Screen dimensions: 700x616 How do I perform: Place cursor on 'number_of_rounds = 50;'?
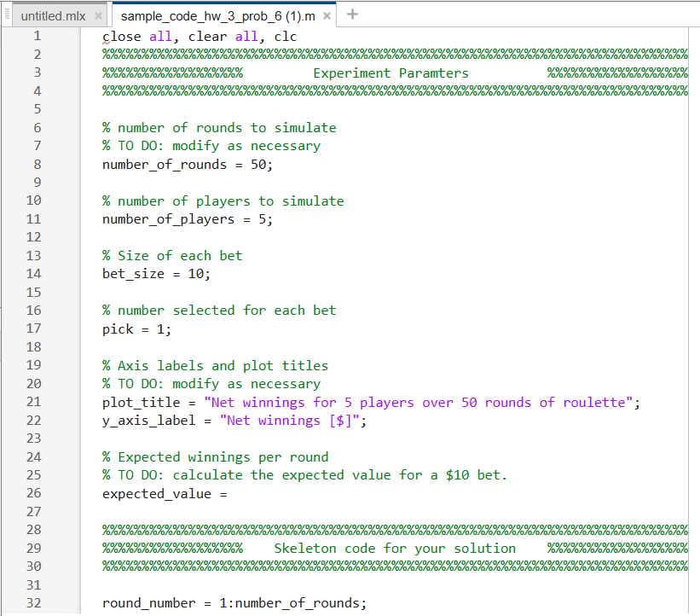tap(188, 165)
